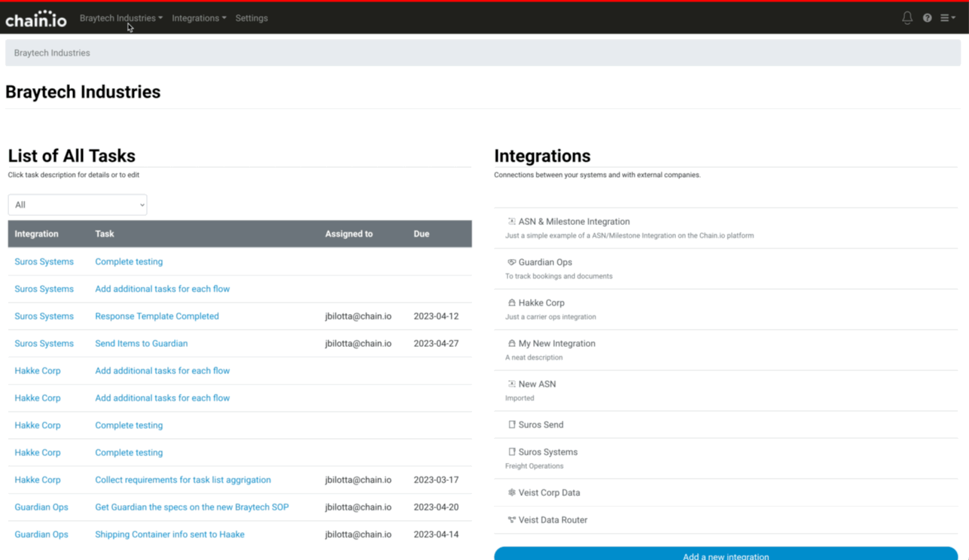
Task: Click the New ASN integration icon
Action: [x=512, y=384]
